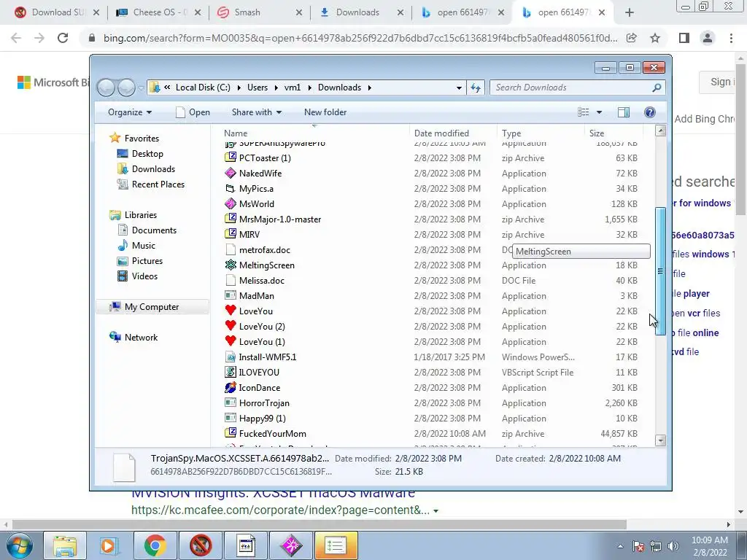Switch to the Downloads browser tab
This screenshot has width=747, height=560.
point(360,13)
